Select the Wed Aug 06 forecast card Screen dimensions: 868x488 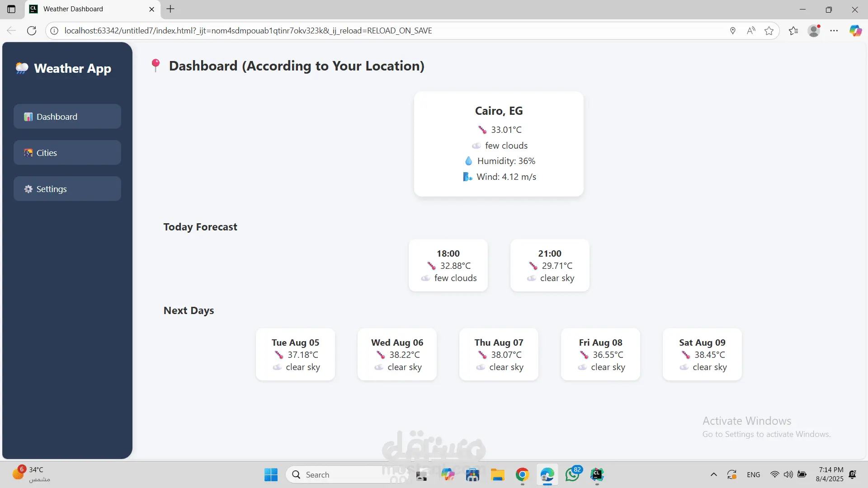pos(397,354)
